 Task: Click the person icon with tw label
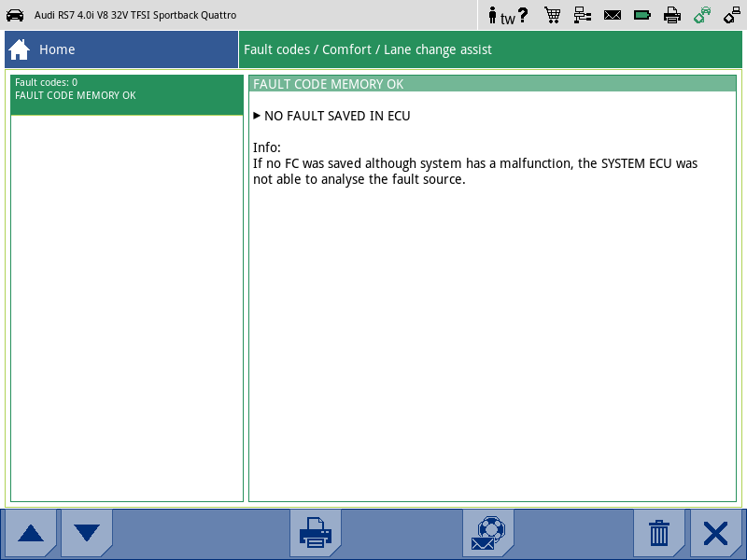click(x=492, y=15)
